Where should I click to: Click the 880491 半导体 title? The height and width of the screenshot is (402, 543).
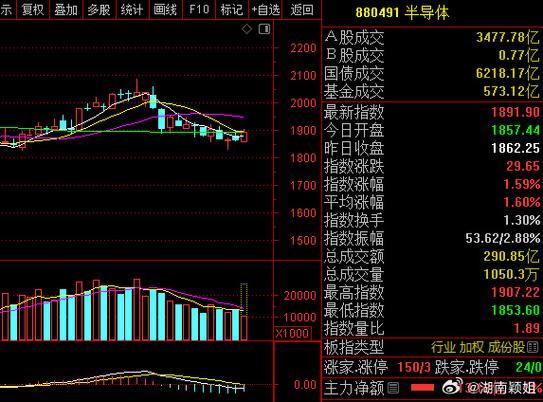(402, 13)
